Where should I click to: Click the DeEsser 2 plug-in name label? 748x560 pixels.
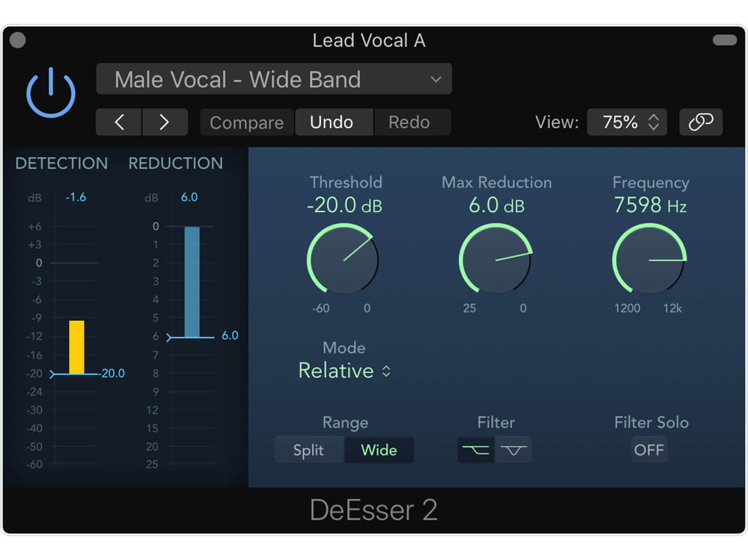click(x=373, y=510)
